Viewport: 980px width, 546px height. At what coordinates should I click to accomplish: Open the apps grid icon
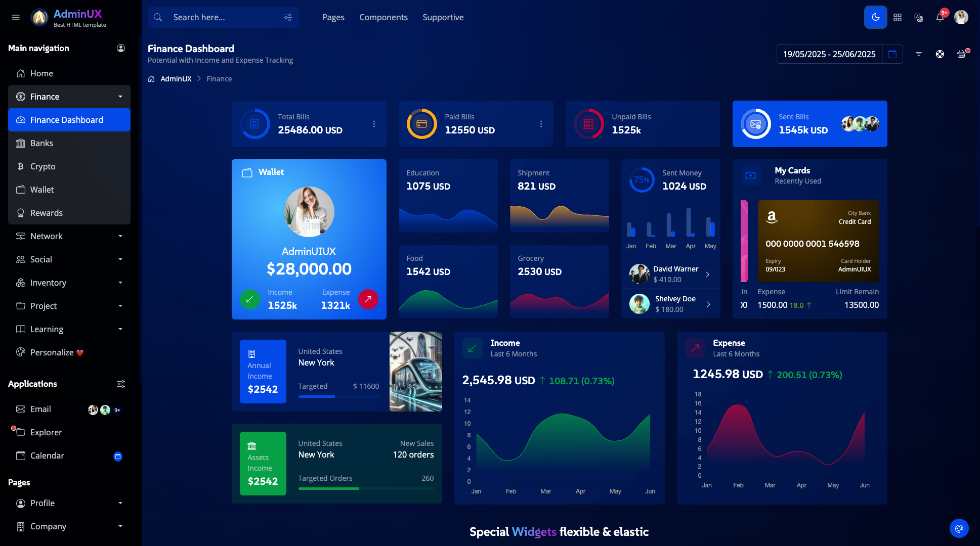[x=898, y=17]
